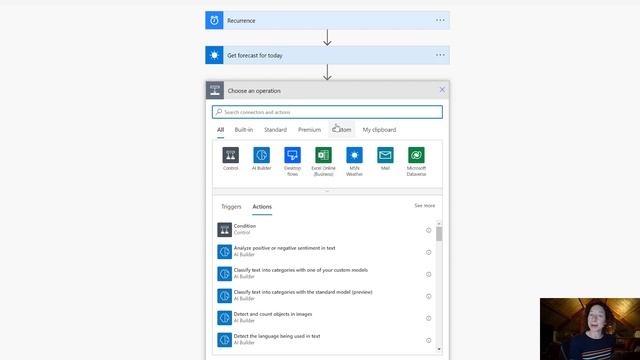Select the Control connector icon
Viewport: 640px width, 360px height.
click(x=231, y=155)
